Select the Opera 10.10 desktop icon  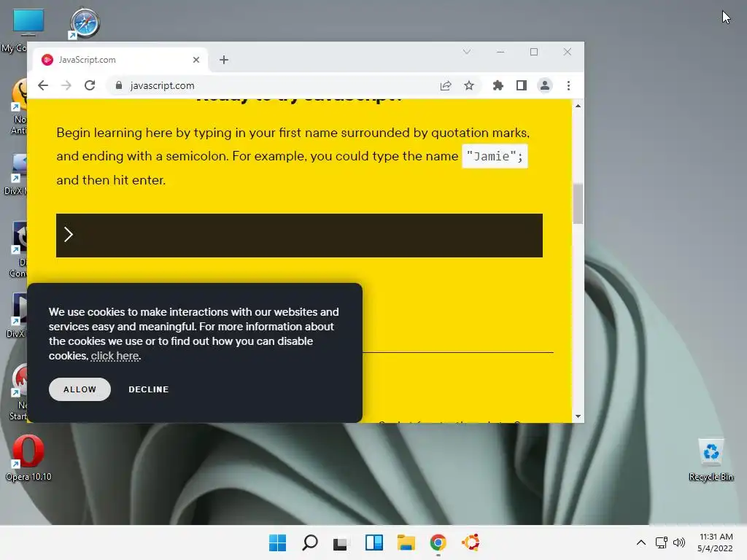tap(28, 458)
